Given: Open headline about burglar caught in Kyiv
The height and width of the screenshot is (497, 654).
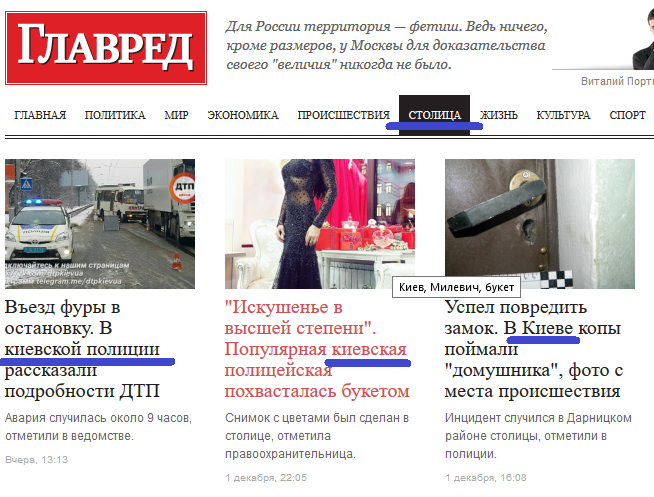Looking at the screenshot, I should click(x=534, y=349).
